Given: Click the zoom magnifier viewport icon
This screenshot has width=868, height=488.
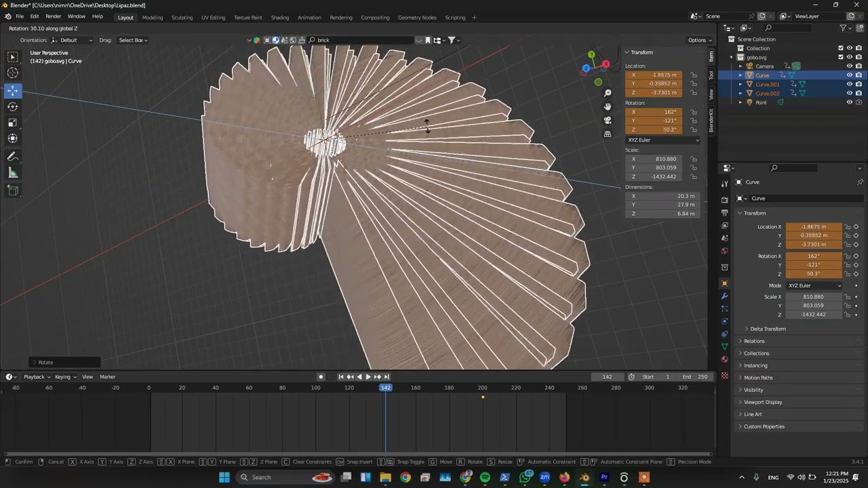Looking at the screenshot, I should (x=608, y=93).
